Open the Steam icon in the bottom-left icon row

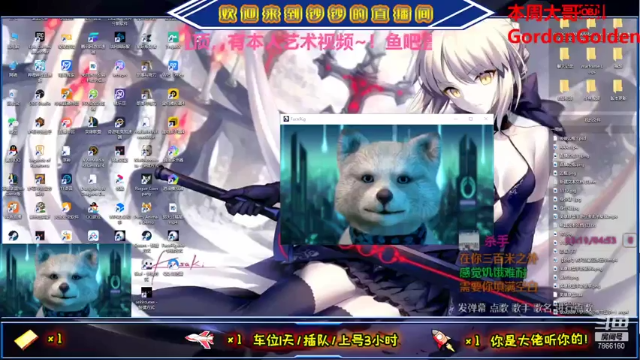pyautogui.click(x=13, y=236)
